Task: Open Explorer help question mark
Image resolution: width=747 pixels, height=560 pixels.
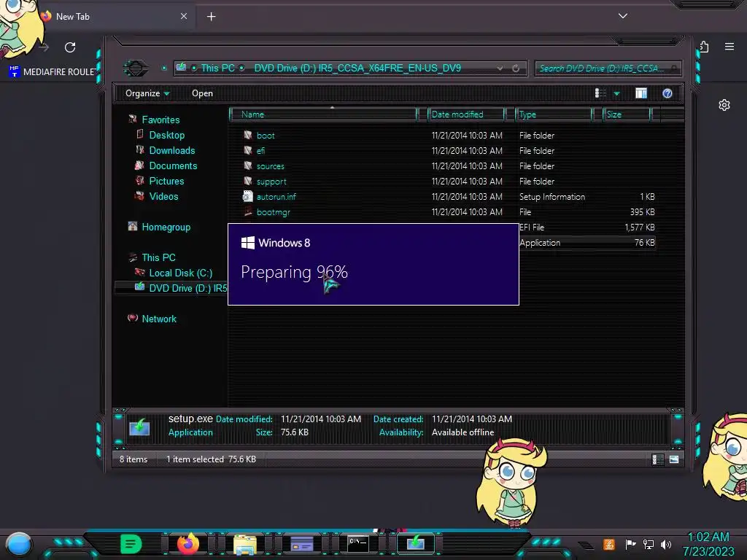Action: (x=667, y=93)
